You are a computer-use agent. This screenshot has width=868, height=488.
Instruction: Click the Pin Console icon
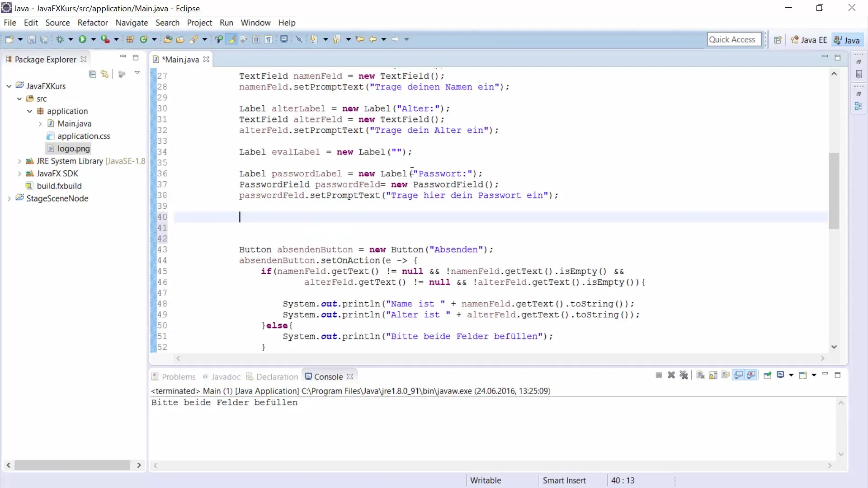tap(768, 375)
